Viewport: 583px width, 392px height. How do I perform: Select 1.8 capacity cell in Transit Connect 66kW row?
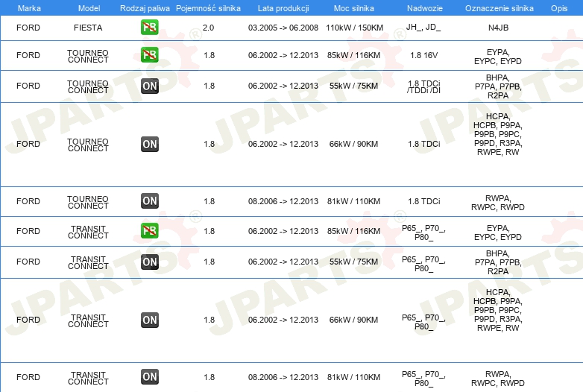click(x=209, y=320)
